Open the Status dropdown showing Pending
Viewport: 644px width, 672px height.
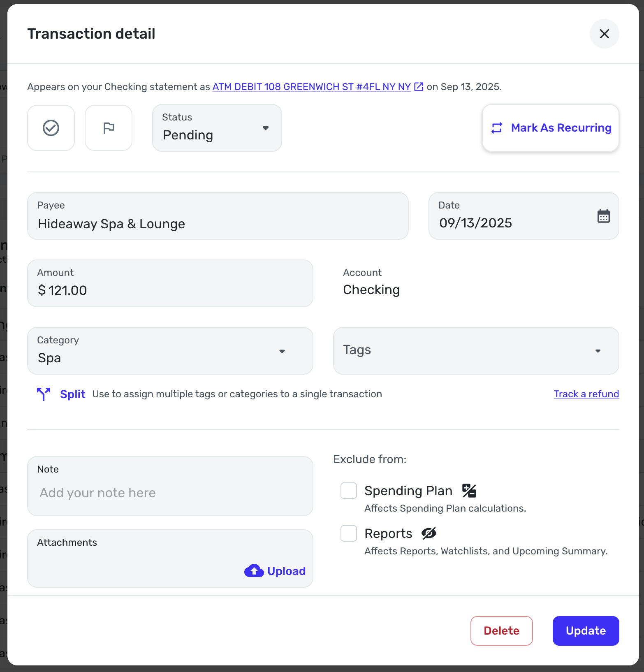[x=217, y=128]
